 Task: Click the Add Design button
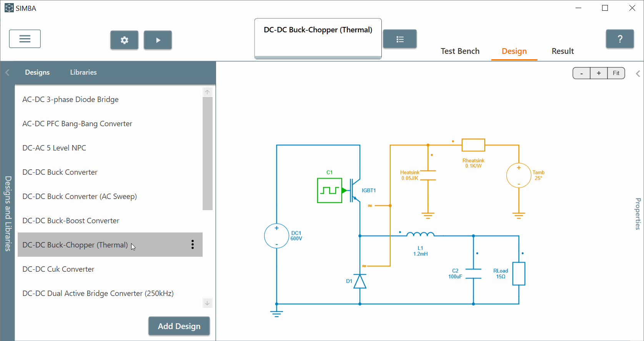(179, 326)
